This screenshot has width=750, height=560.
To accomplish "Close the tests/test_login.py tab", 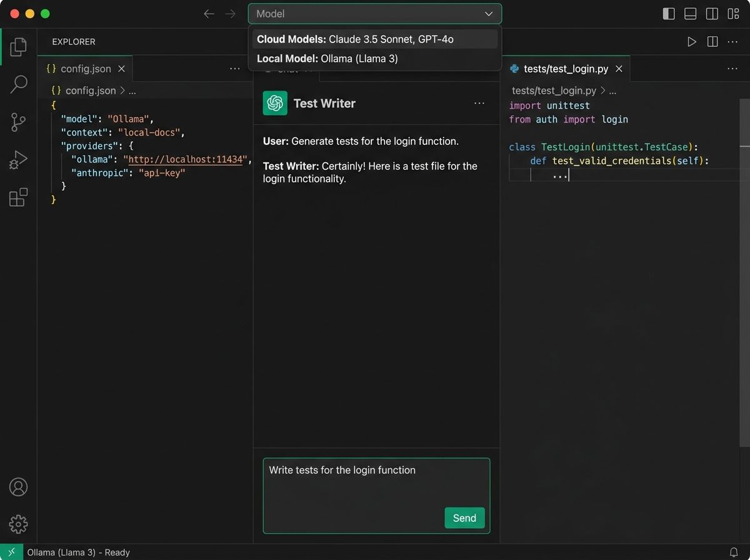I will [619, 69].
